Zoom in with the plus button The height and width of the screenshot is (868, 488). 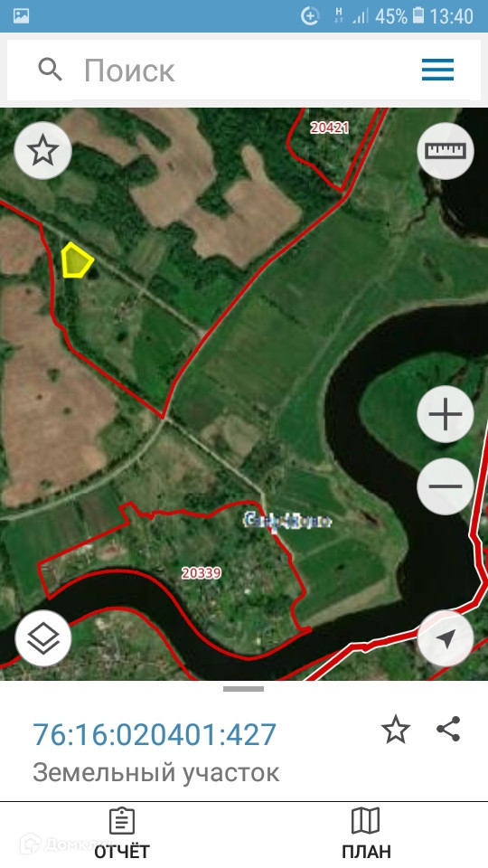pos(446,414)
